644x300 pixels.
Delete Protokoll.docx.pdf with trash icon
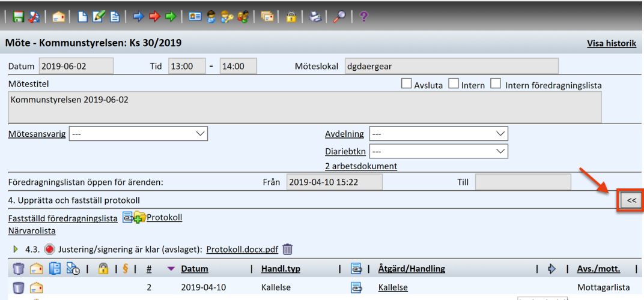coord(288,249)
